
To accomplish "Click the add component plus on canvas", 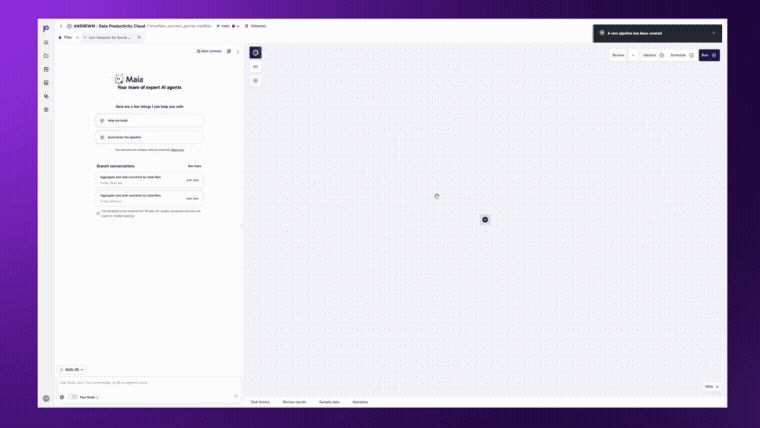I will pos(485,219).
